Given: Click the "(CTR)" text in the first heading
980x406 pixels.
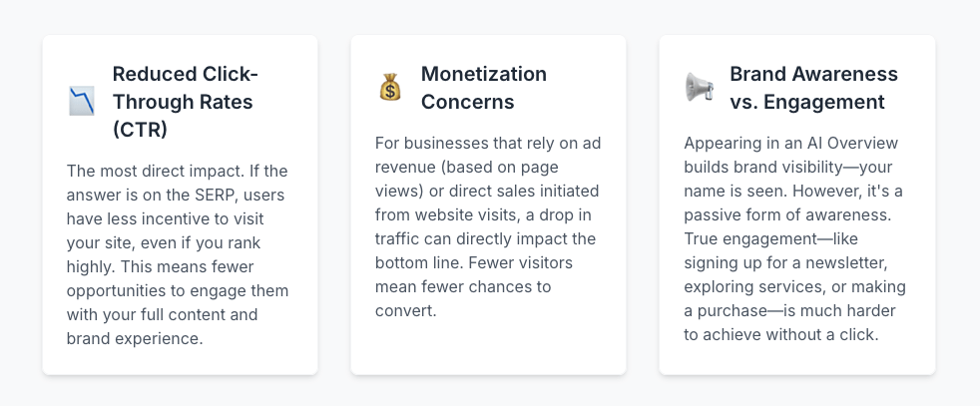Looking at the screenshot, I should (141, 129).
